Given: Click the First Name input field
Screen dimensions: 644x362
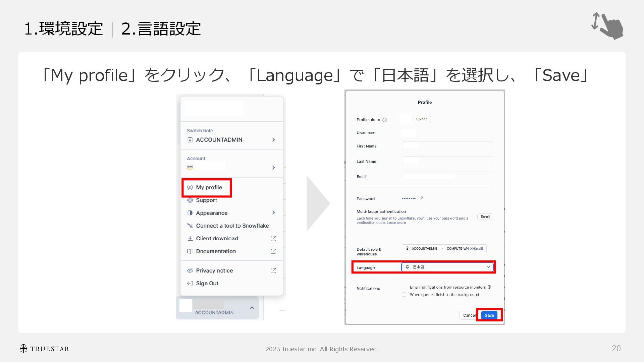Looking at the screenshot, I should [447, 145].
